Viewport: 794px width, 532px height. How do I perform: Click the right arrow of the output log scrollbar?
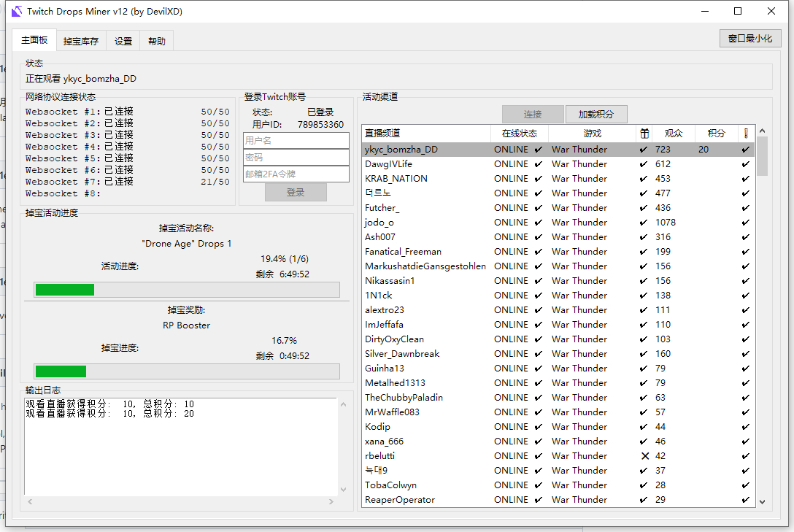[x=331, y=501]
